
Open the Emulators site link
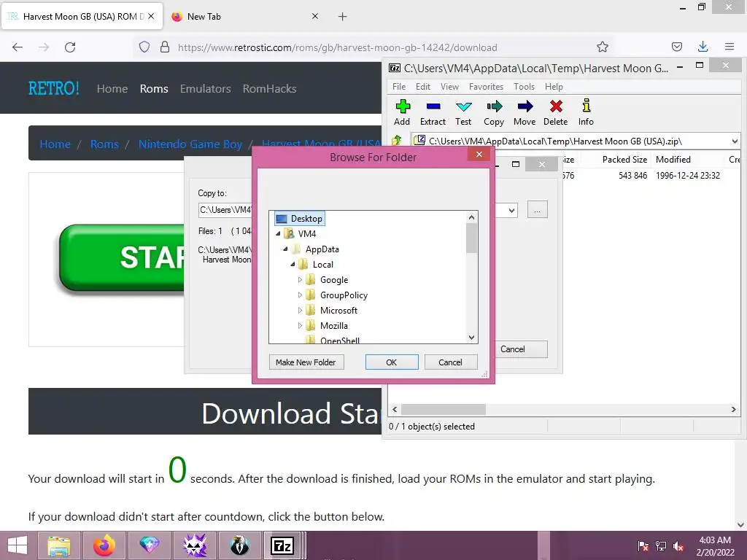click(205, 88)
